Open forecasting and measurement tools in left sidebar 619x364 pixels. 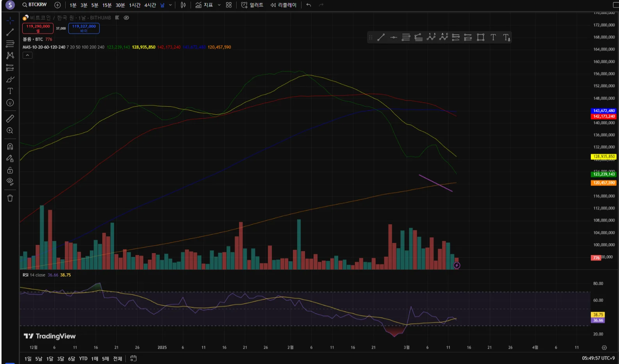10,68
